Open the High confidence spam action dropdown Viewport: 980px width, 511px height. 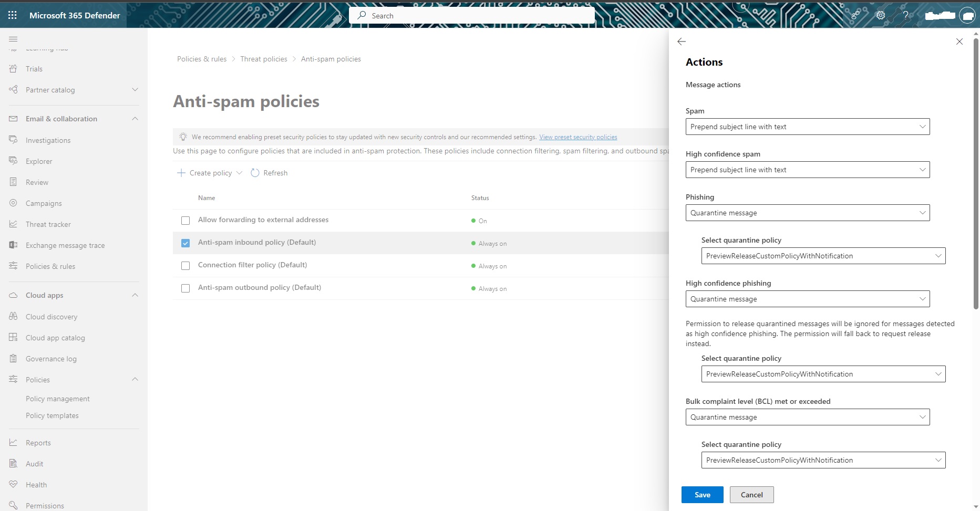coord(808,170)
